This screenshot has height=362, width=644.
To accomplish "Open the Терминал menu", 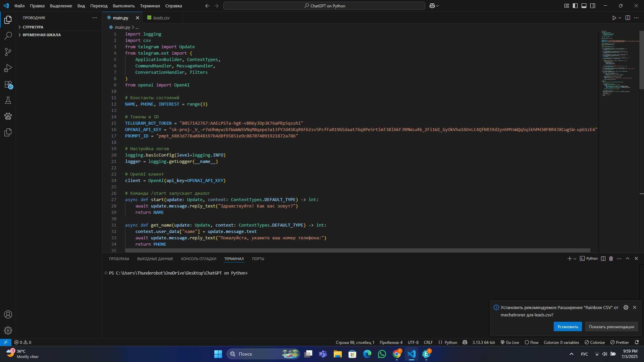I will tap(150, 6).
